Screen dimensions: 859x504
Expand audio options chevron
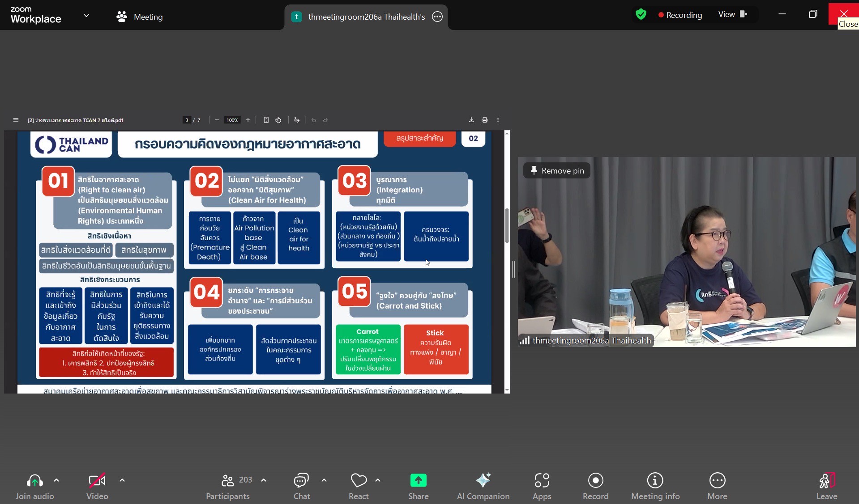click(56, 480)
